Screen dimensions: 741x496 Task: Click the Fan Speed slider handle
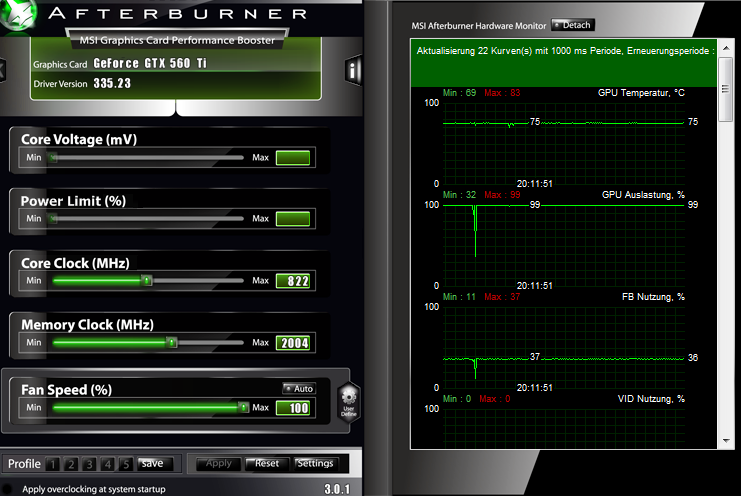(243, 407)
